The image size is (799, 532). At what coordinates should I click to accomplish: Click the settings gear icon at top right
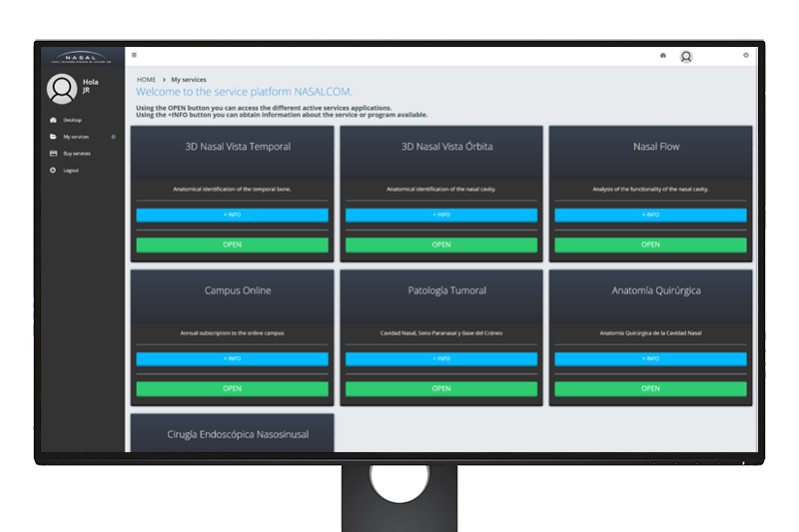[x=745, y=55]
